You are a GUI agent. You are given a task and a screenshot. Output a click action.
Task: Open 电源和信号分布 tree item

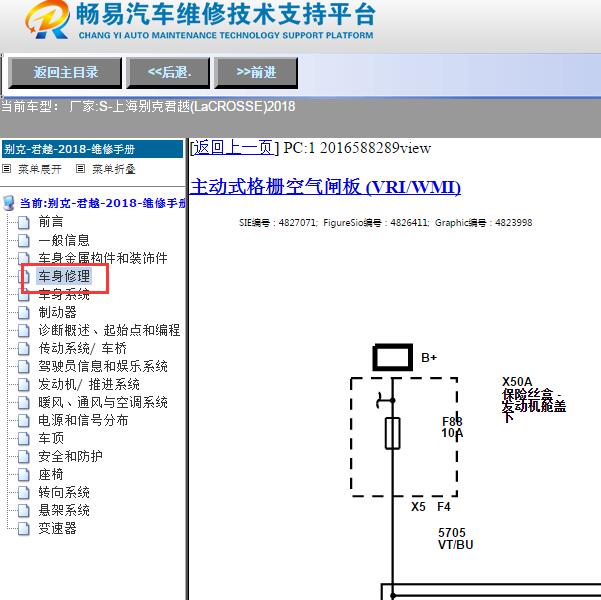point(83,420)
